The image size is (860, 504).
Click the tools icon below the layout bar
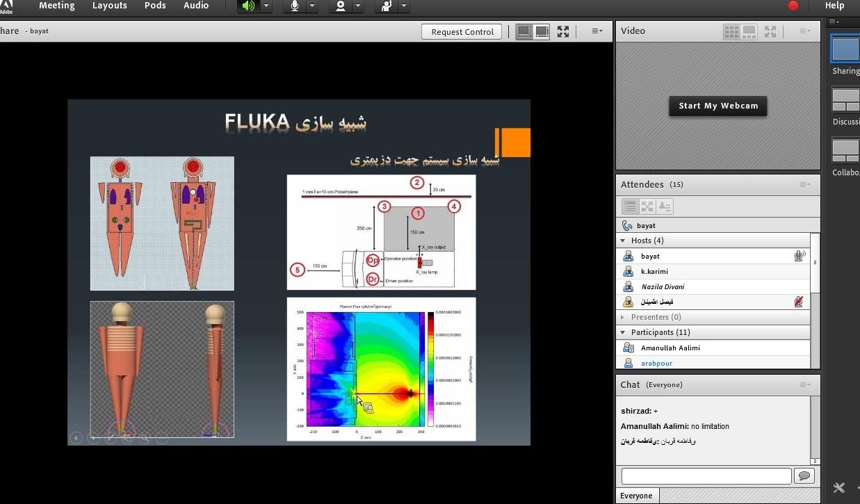coord(839,487)
